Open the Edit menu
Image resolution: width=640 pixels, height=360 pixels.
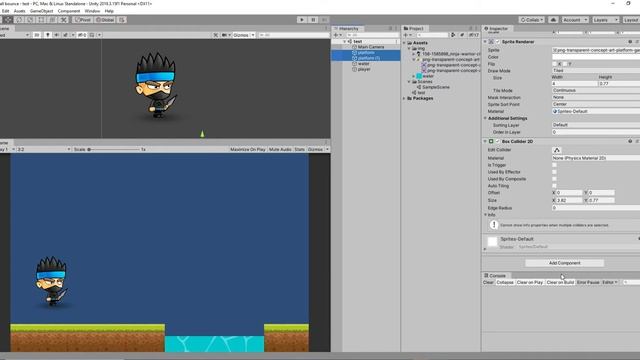(x=5, y=11)
